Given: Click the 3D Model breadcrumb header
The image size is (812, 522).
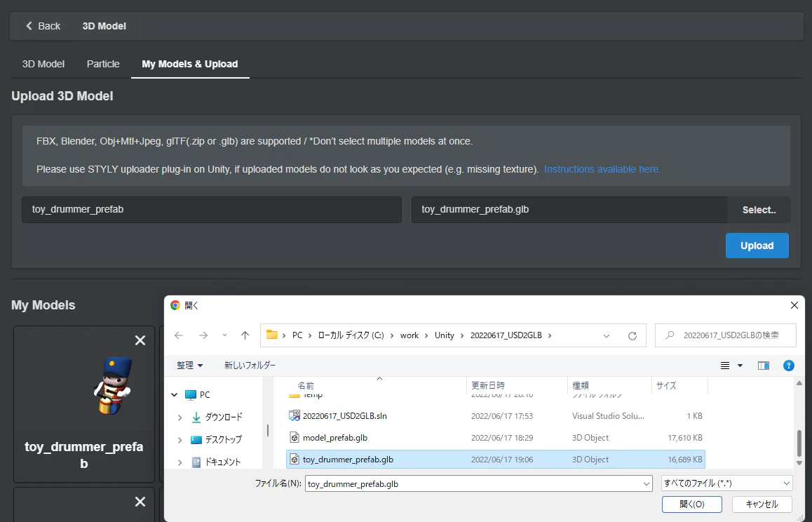Looking at the screenshot, I should click(104, 26).
